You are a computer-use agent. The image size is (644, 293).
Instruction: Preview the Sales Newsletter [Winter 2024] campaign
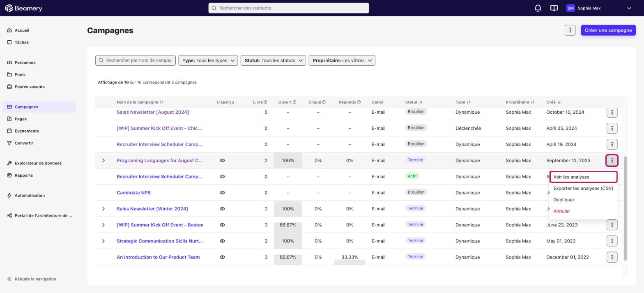click(x=222, y=209)
